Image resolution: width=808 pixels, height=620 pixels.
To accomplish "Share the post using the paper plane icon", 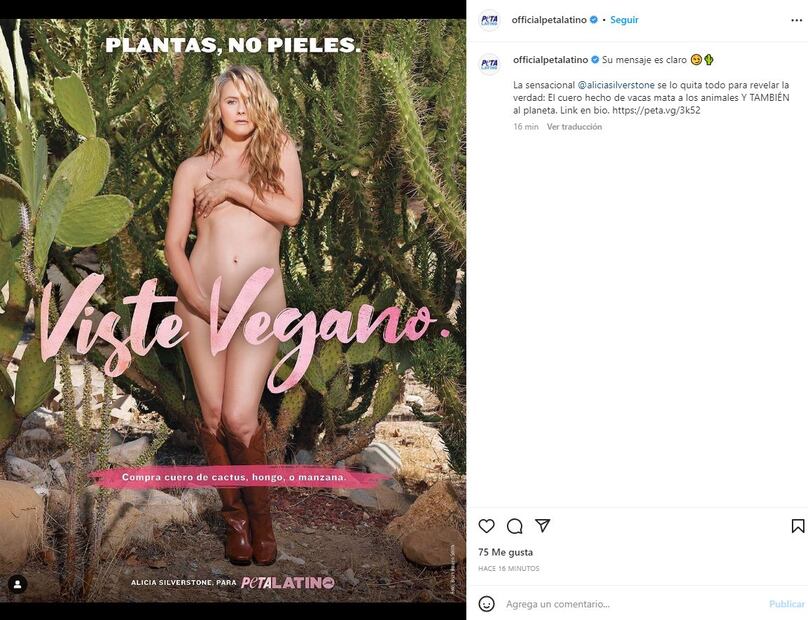I will [x=542, y=526].
